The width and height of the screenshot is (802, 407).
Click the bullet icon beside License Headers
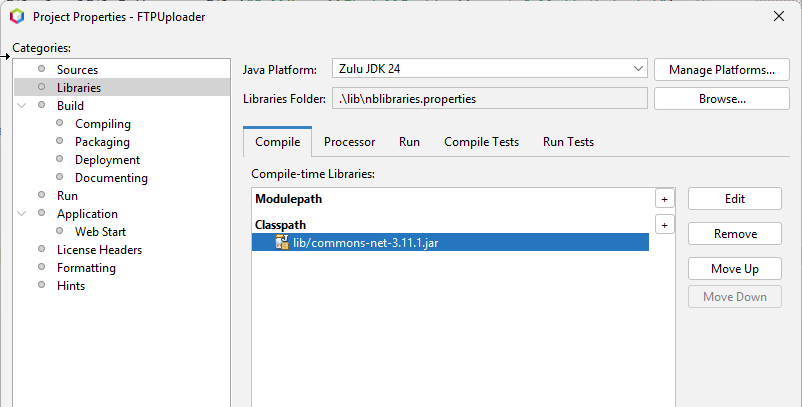[x=42, y=250]
